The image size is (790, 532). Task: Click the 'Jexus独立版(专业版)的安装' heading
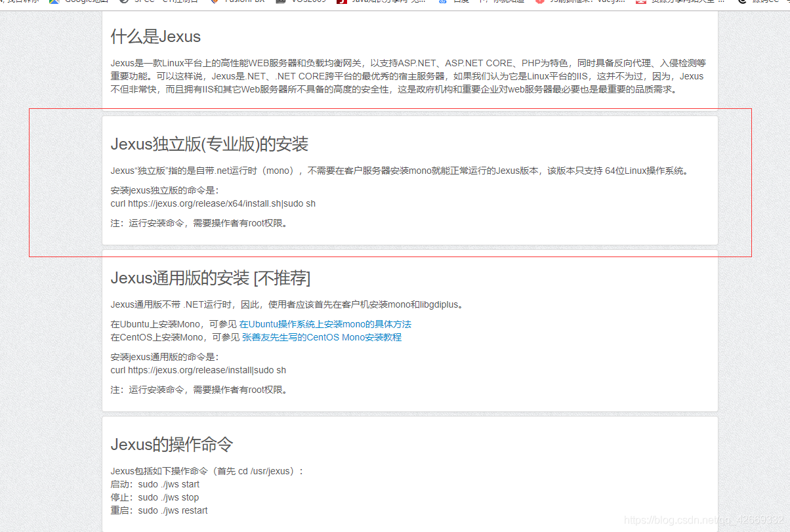pos(209,144)
